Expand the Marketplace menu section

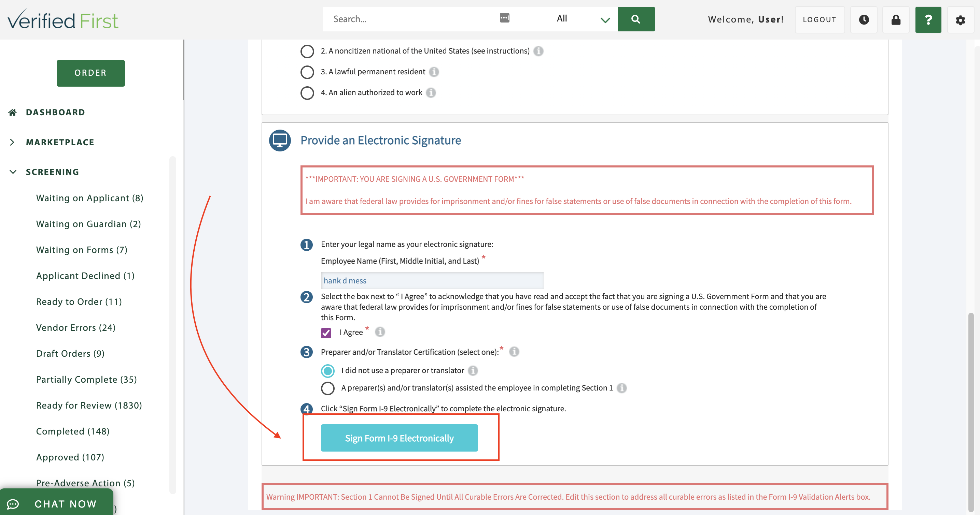[13, 142]
